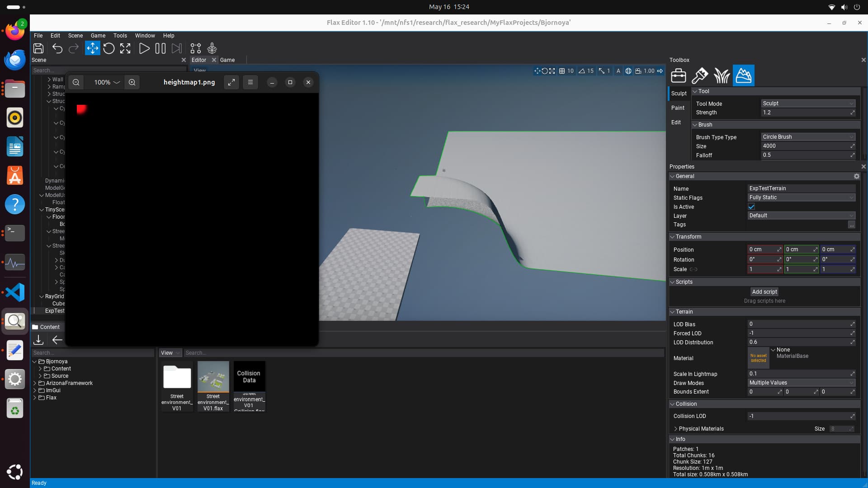Open the Tools menu
This screenshot has width=868, height=488.
[120, 36]
